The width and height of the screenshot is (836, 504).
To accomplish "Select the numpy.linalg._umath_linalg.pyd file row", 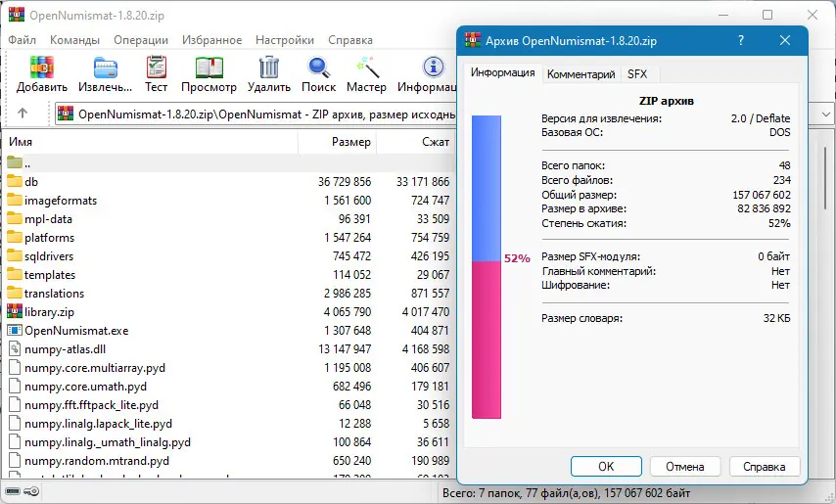I will pos(228,442).
